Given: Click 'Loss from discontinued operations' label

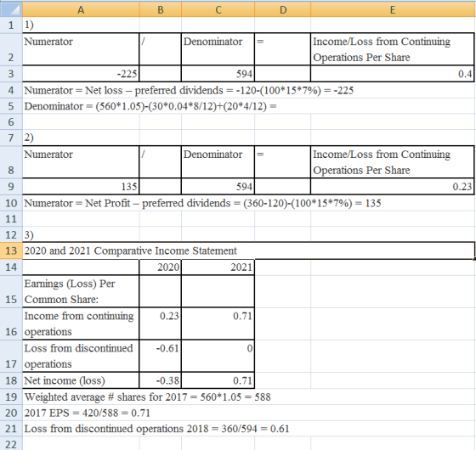Looking at the screenshot, I should (81, 356).
